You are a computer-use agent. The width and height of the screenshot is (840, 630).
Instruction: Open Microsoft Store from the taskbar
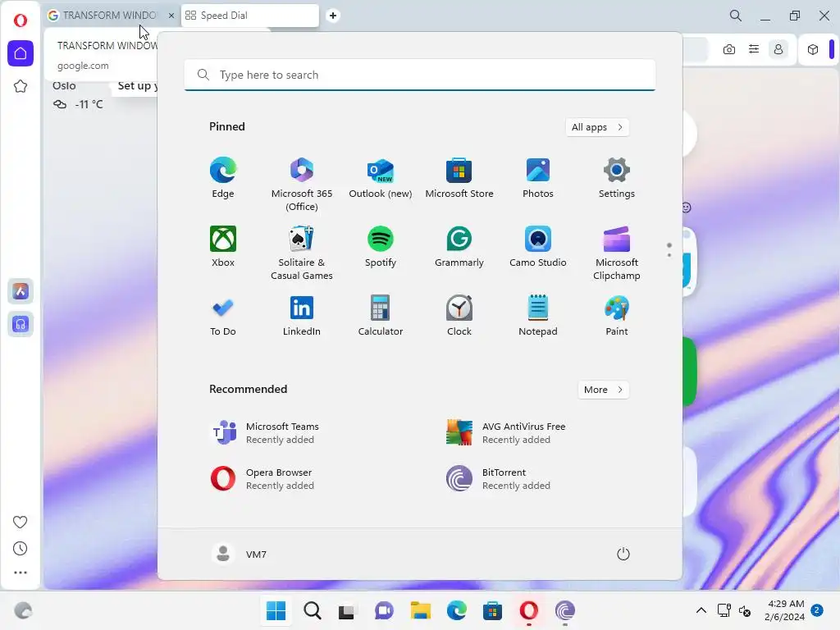click(492, 610)
